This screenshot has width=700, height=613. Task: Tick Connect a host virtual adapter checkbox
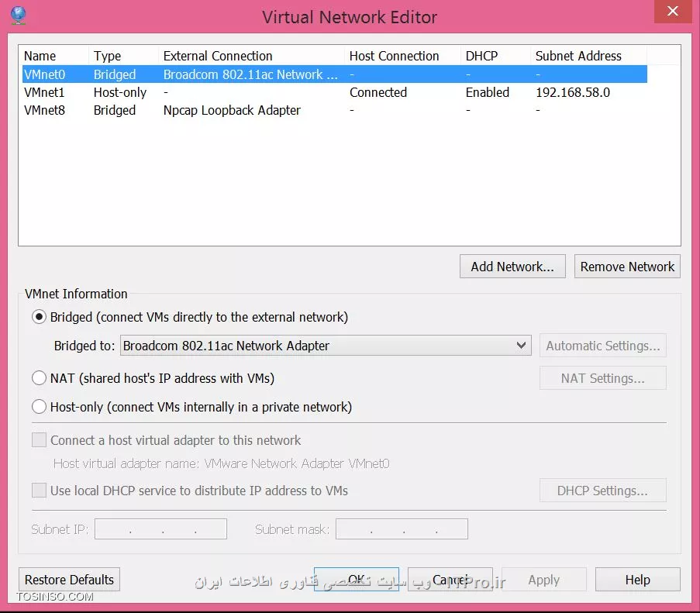click(x=40, y=440)
